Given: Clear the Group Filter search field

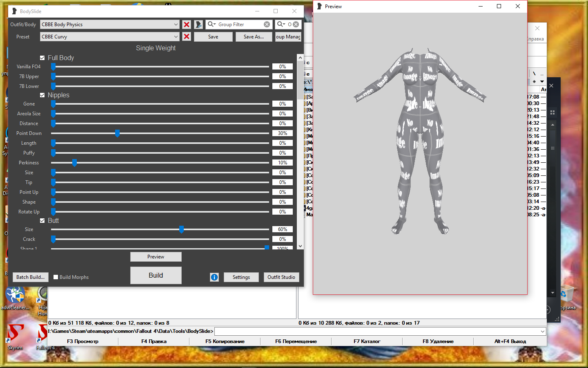Looking at the screenshot, I should coord(267,25).
